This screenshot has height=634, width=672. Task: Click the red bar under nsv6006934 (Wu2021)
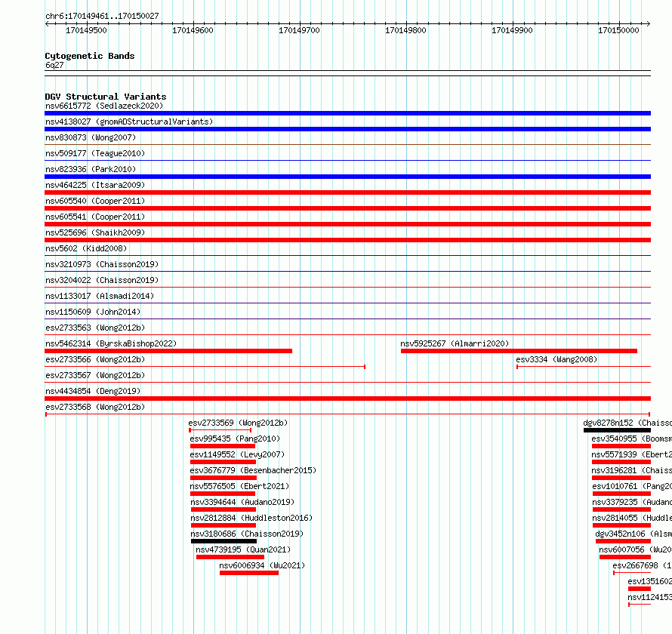coord(249,573)
